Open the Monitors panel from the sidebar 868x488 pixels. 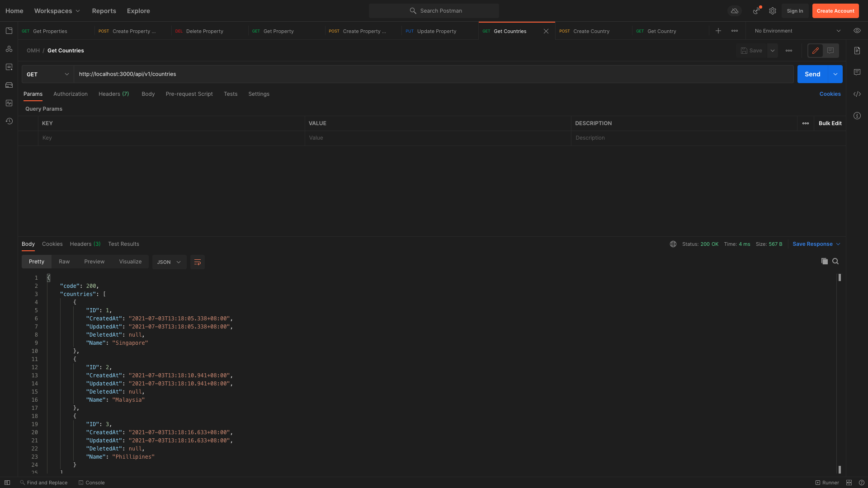9,103
